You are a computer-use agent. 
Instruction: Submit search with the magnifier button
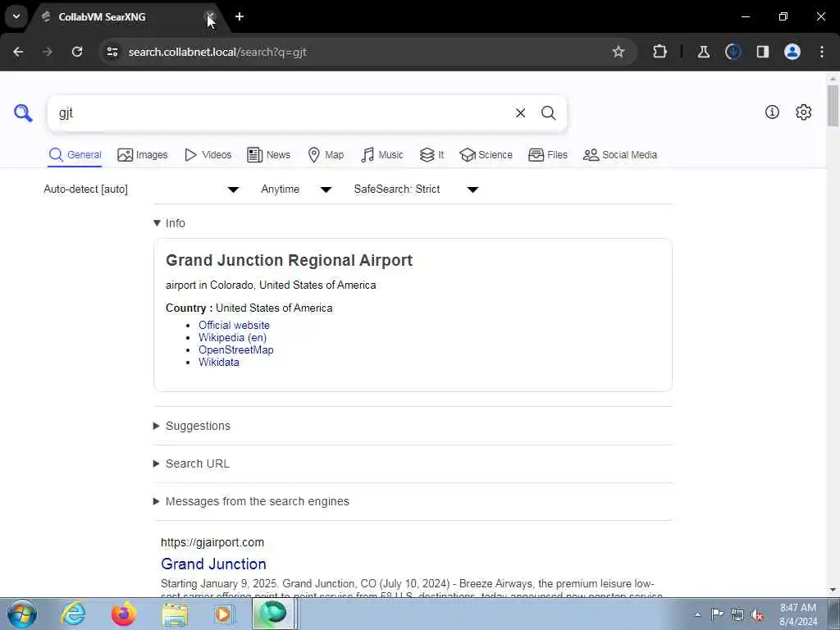click(x=548, y=113)
